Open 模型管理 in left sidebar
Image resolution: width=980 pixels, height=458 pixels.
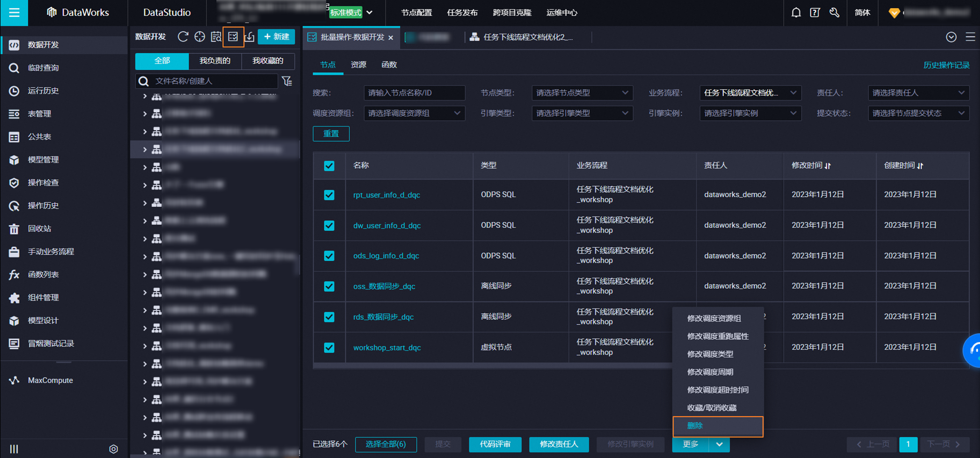pos(64,160)
